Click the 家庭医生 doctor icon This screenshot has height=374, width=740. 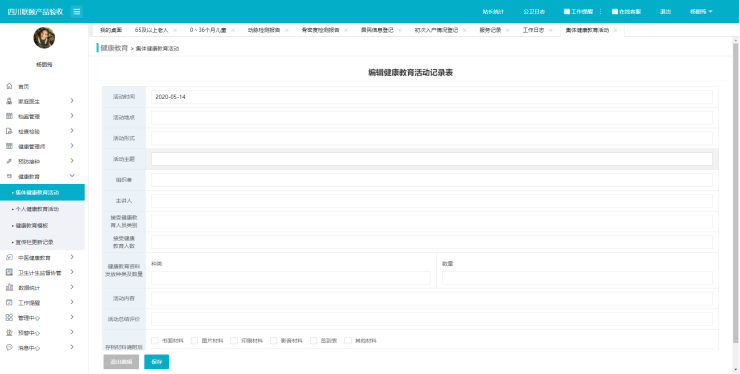[9, 101]
